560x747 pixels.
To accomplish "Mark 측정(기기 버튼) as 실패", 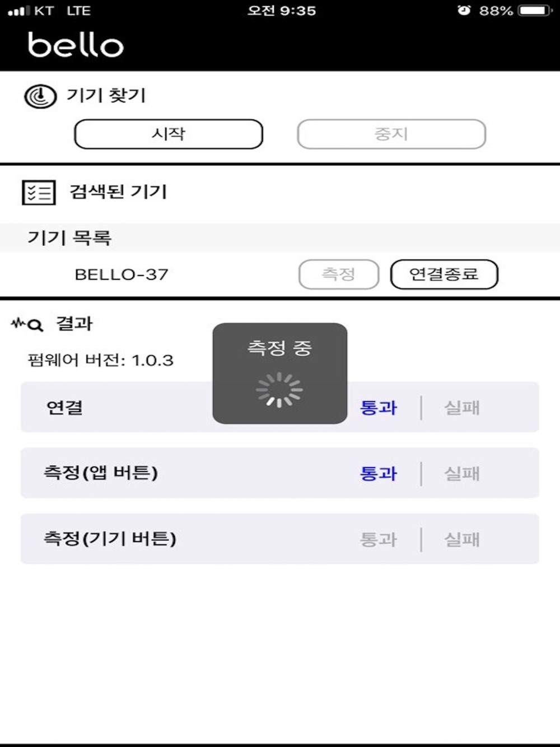I will coord(462,540).
